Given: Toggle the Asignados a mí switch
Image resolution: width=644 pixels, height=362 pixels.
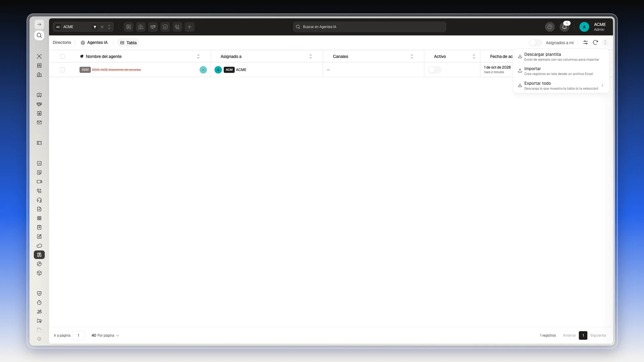Looking at the screenshot, I should coord(535,43).
